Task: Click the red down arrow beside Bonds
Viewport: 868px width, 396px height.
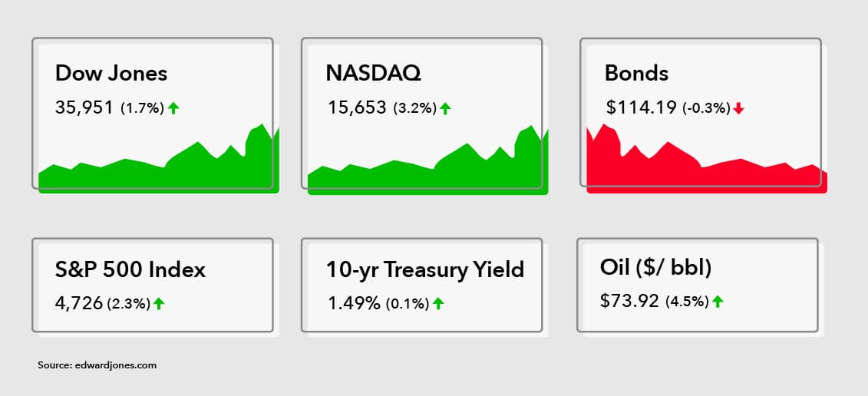Action: pos(738,108)
